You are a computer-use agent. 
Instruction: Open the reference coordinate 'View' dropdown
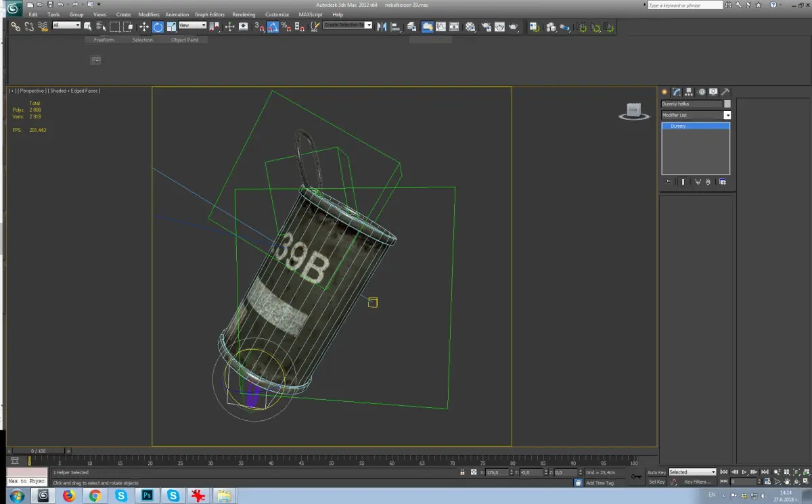click(192, 26)
